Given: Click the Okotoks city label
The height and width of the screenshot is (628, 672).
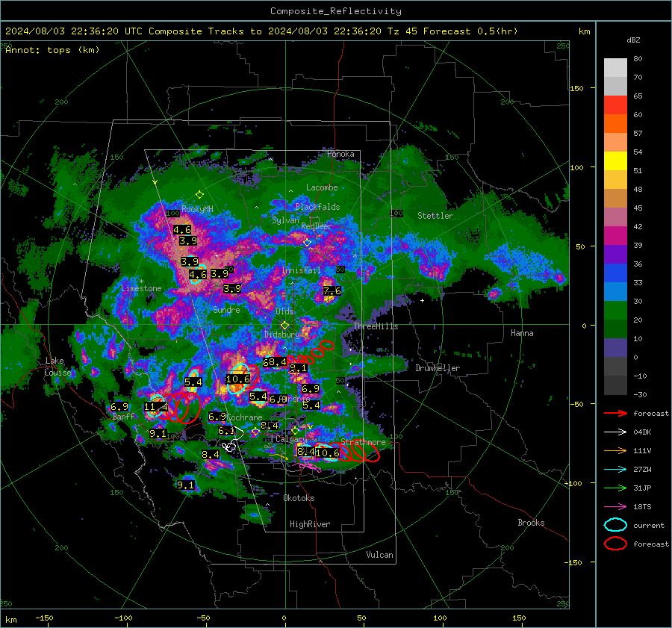Looking at the screenshot, I should 299,498.
